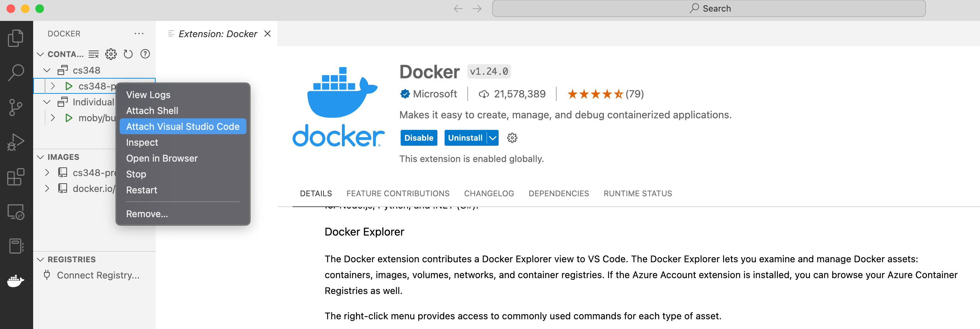
Task: Open the Search view in activity bar
Action: tap(15, 73)
